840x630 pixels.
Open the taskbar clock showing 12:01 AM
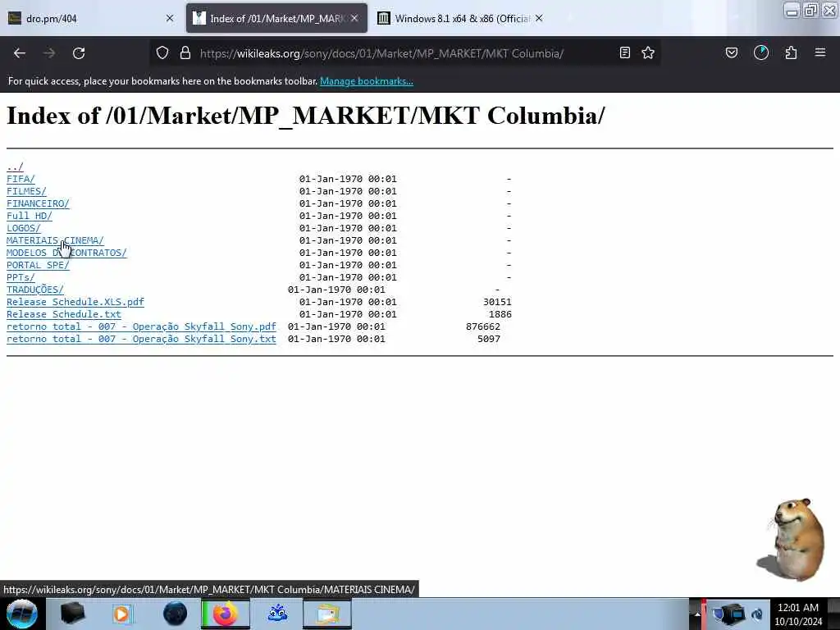pyautogui.click(x=798, y=614)
